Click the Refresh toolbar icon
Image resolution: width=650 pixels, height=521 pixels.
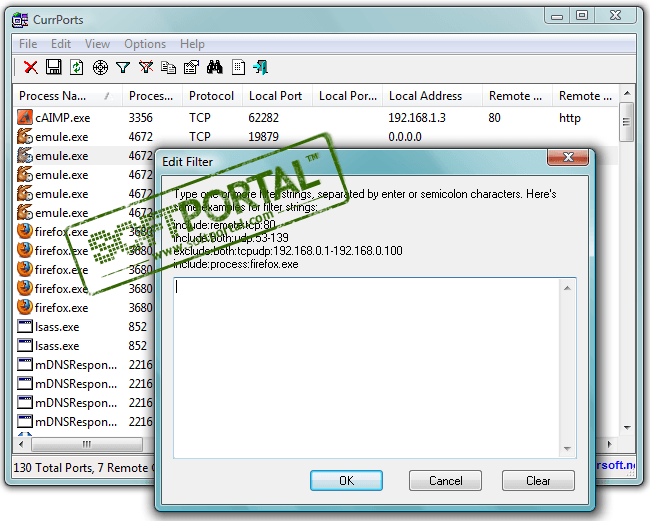(77, 67)
